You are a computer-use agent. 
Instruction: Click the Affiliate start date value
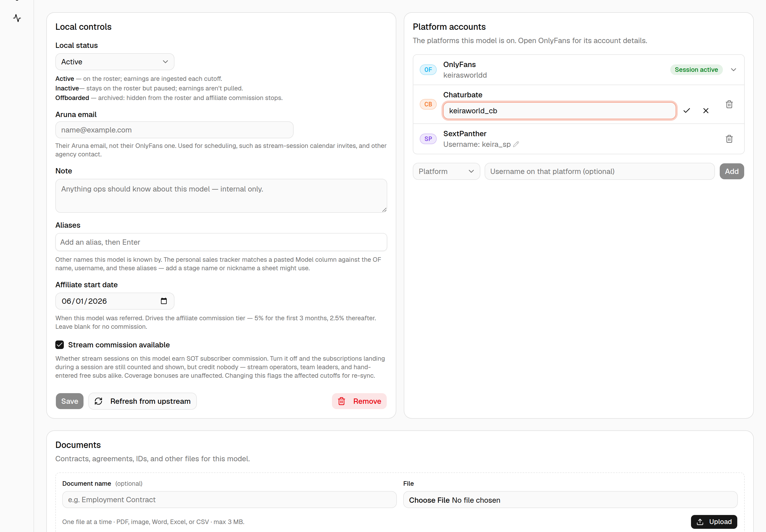[x=84, y=301]
